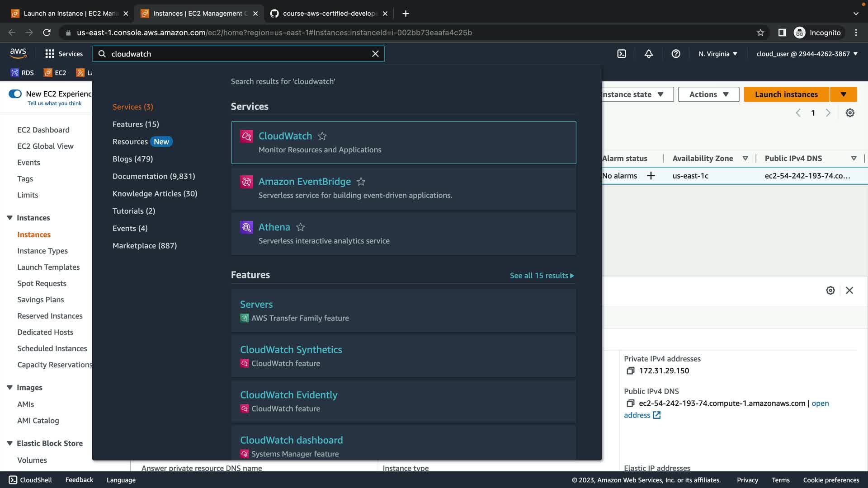
Task: Star the Amazon EventBridge service
Action: [x=361, y=182]
